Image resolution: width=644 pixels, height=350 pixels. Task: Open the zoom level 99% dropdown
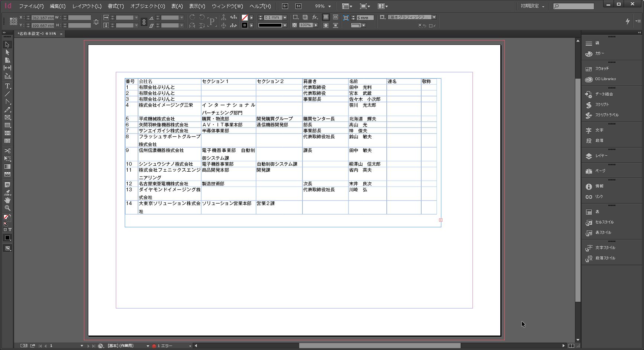[330, 6]
